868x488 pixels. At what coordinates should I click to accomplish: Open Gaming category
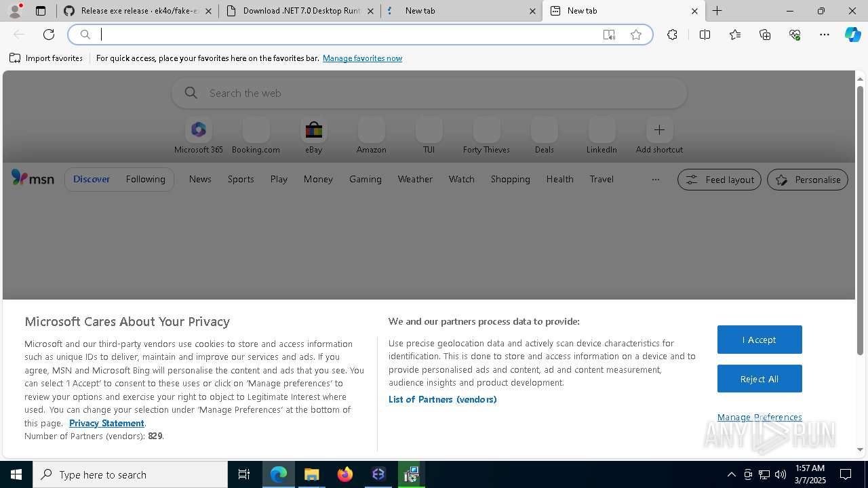[x=366, y=179]
